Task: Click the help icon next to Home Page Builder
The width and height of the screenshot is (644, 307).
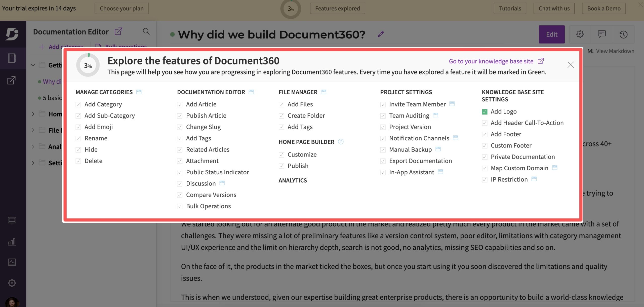Action: click(341, 142)
